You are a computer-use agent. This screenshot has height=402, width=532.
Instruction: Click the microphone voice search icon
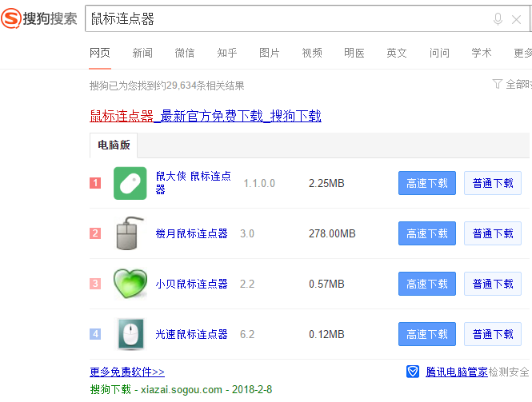tap(498, 19)
